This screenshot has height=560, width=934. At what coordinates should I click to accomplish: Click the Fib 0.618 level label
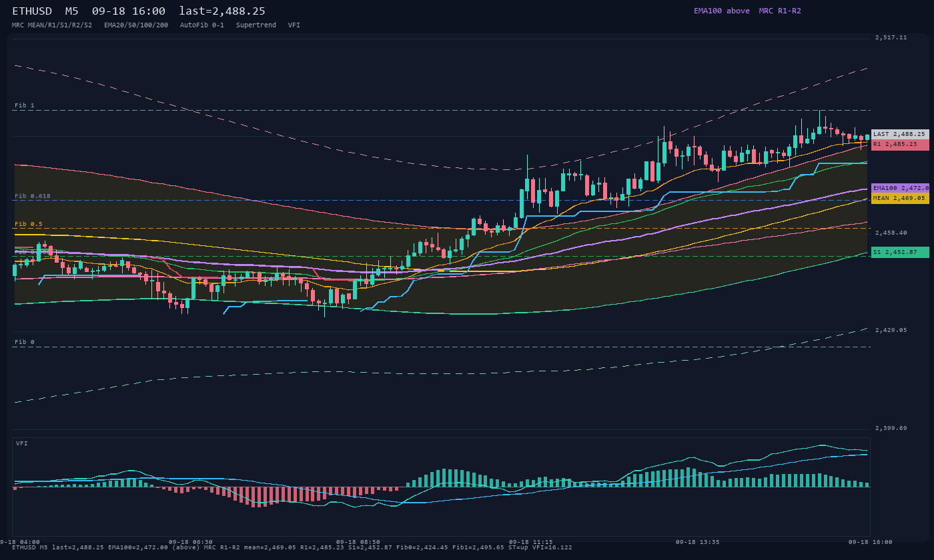click(x=33, y=196)
